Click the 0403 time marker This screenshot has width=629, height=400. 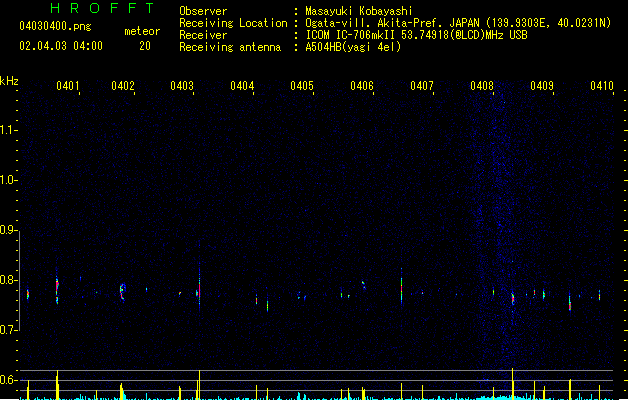[182, 86]
